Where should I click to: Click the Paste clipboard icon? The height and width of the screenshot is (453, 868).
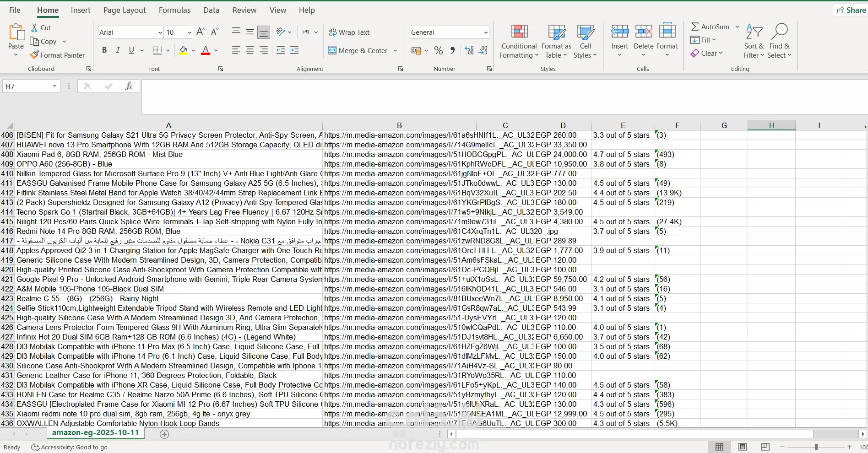16,32
